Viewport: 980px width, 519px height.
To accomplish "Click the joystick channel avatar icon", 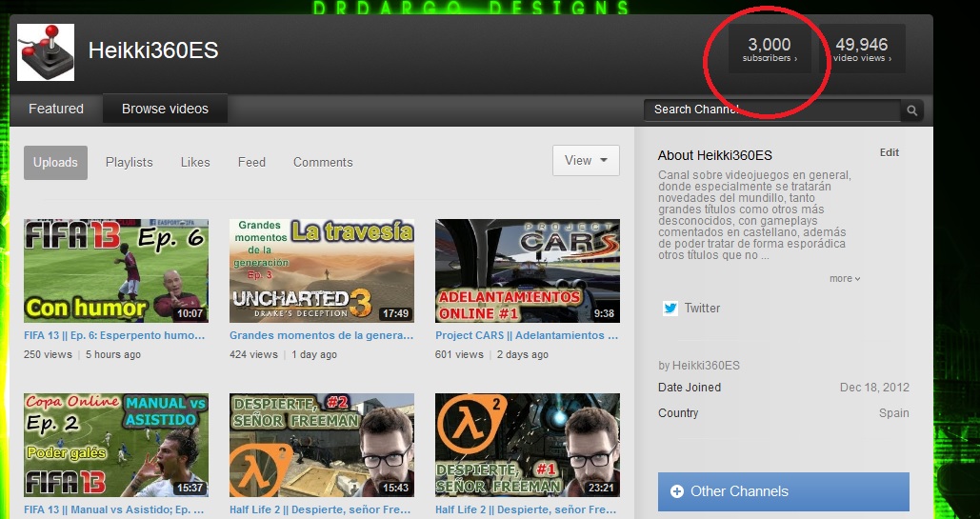I will (x=46, y=52).
